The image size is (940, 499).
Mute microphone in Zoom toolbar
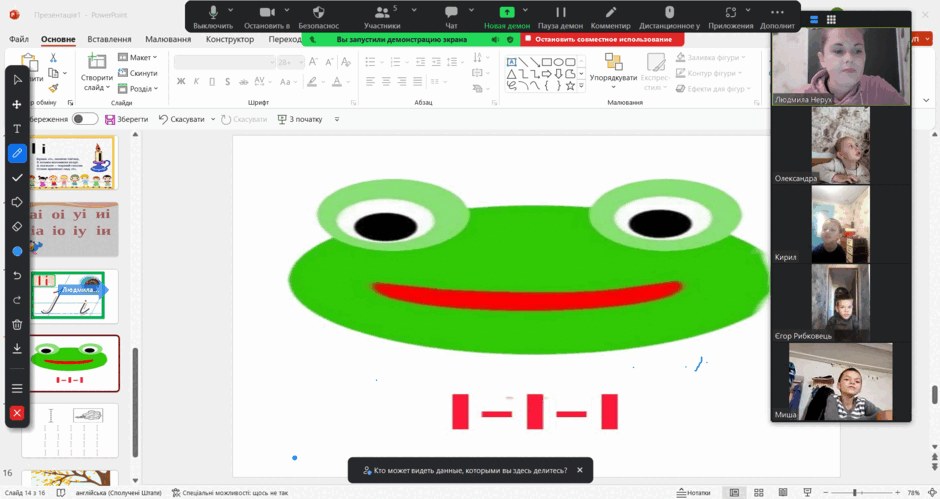pos(213,17)
